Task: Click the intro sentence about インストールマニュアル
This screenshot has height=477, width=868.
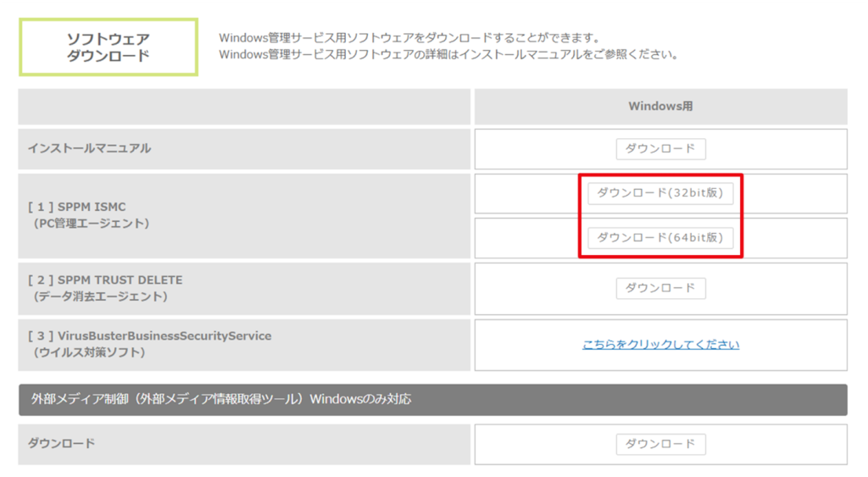Action: point(448,55)
